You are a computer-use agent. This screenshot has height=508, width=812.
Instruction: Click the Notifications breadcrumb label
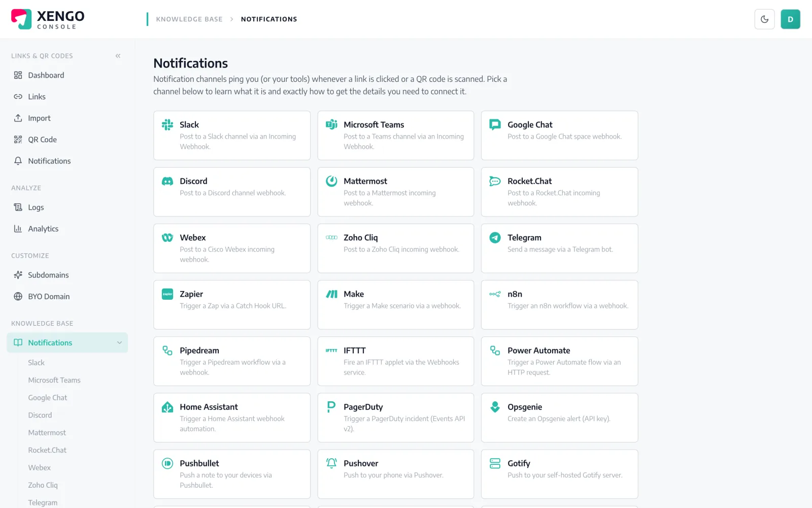269,19
